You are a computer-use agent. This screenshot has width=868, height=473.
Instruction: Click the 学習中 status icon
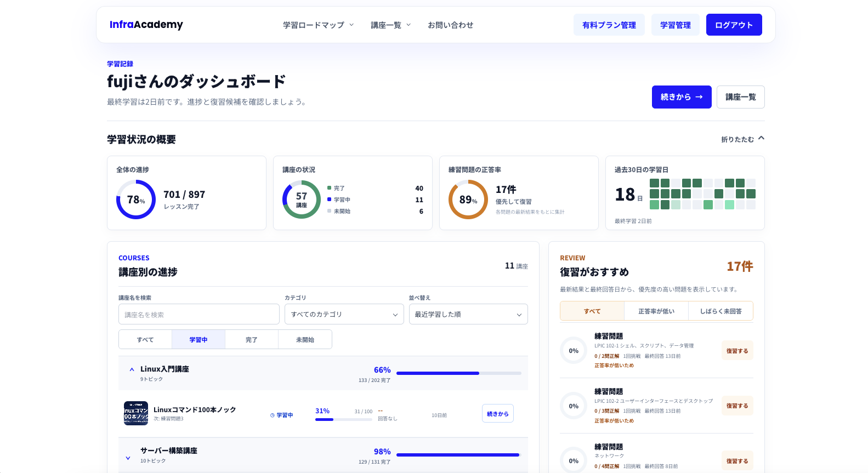point(273,415)
